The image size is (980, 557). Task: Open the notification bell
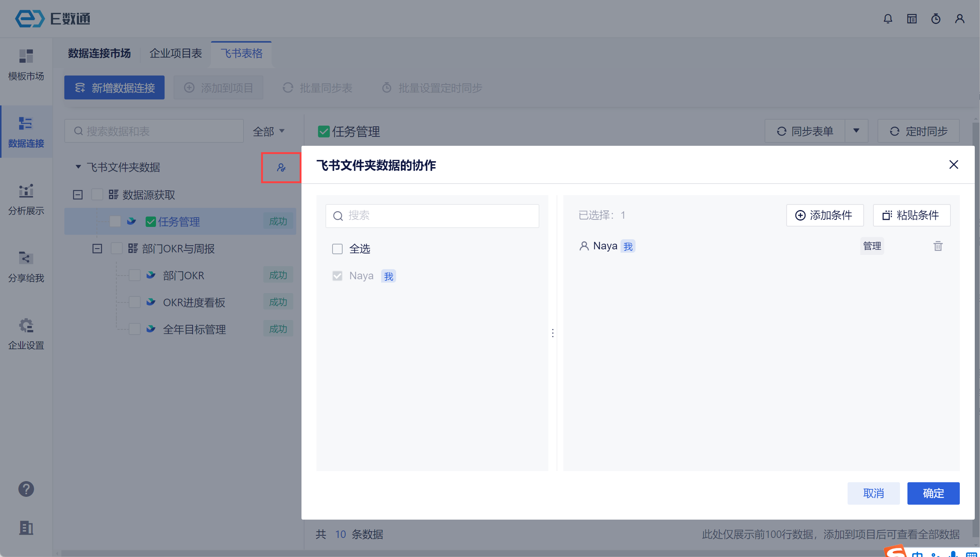tap(888, 19)
